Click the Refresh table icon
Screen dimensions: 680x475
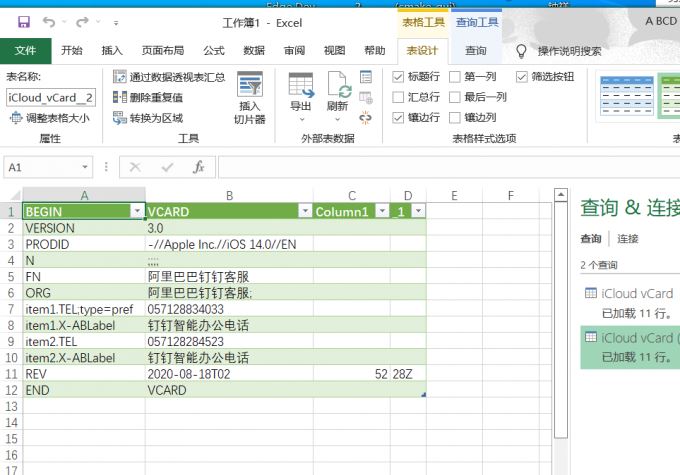tap(337, 92)
